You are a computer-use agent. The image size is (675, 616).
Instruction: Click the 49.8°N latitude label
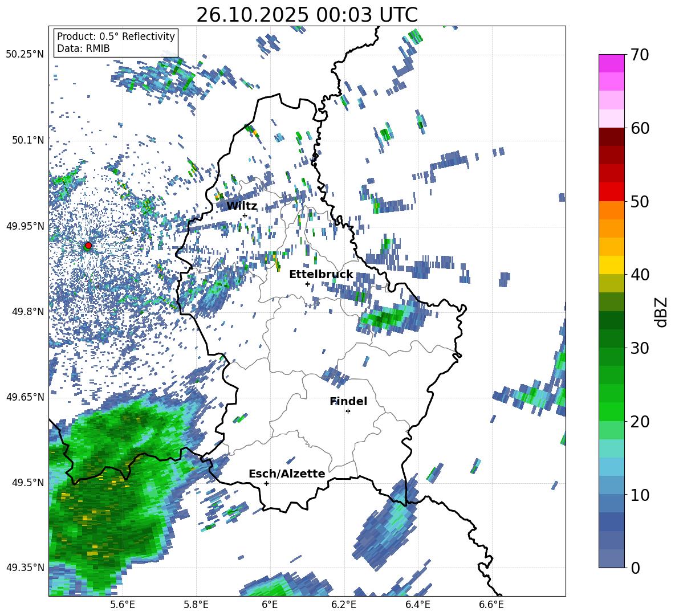point(27,312)
